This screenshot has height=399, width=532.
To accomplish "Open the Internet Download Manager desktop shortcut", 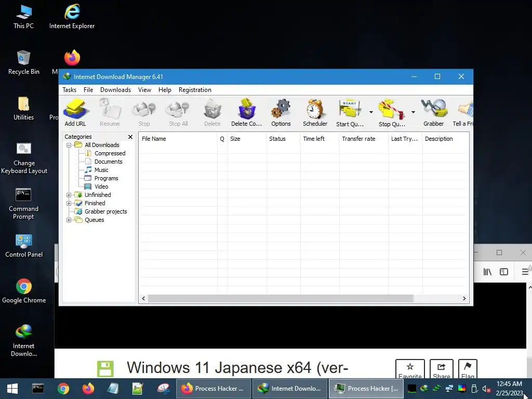I will click(x=24, y=340).
